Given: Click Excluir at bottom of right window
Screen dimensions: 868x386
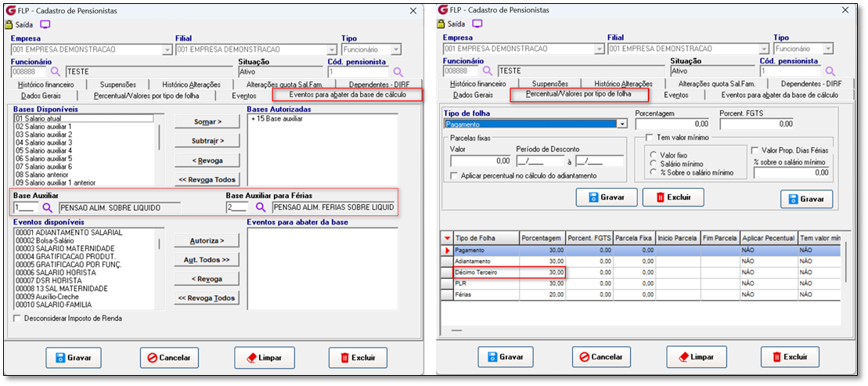Looking at the screenshot, I should tap(790, 357).
